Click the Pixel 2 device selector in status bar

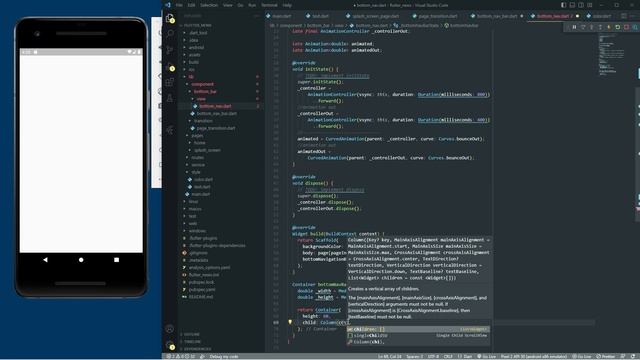point(533,356)
